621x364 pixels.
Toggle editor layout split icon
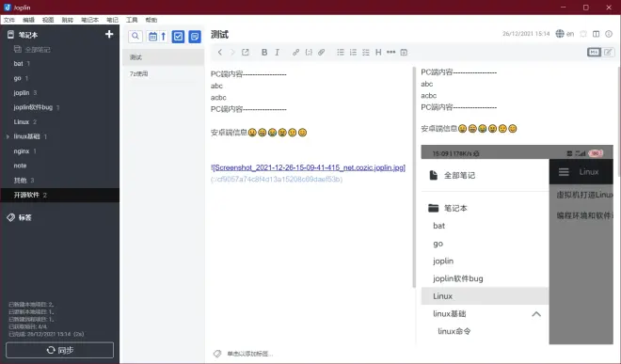click(x=596, y=34)
